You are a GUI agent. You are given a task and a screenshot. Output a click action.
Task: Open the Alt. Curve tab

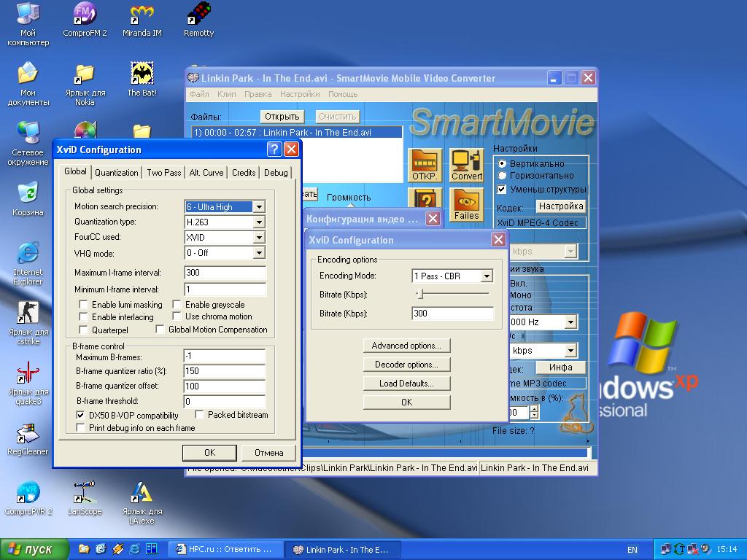pyautogui.click(x=206, y=173)
